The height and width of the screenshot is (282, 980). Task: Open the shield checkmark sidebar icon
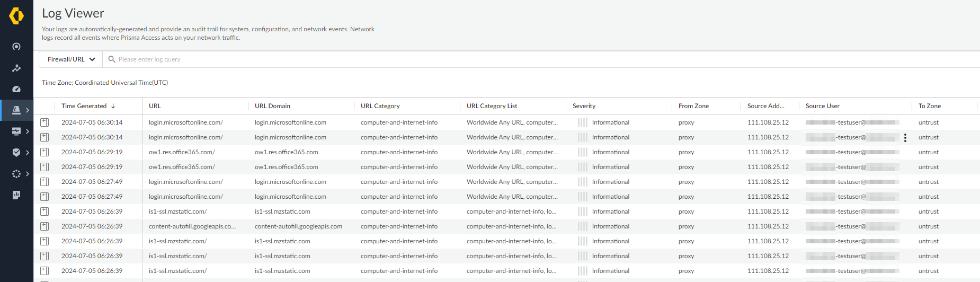[x=16, y=153]
